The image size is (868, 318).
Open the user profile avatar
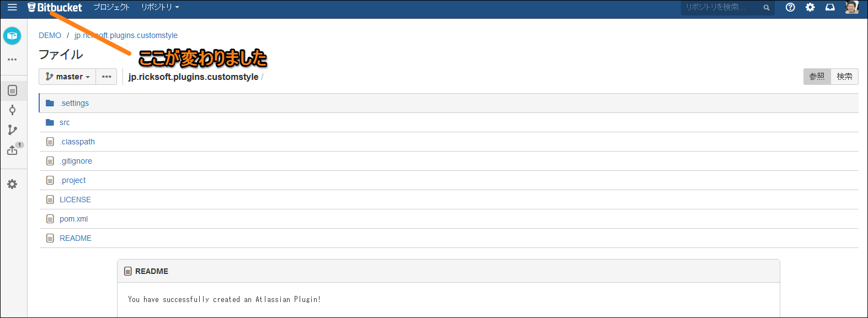[x=851, y=7]
